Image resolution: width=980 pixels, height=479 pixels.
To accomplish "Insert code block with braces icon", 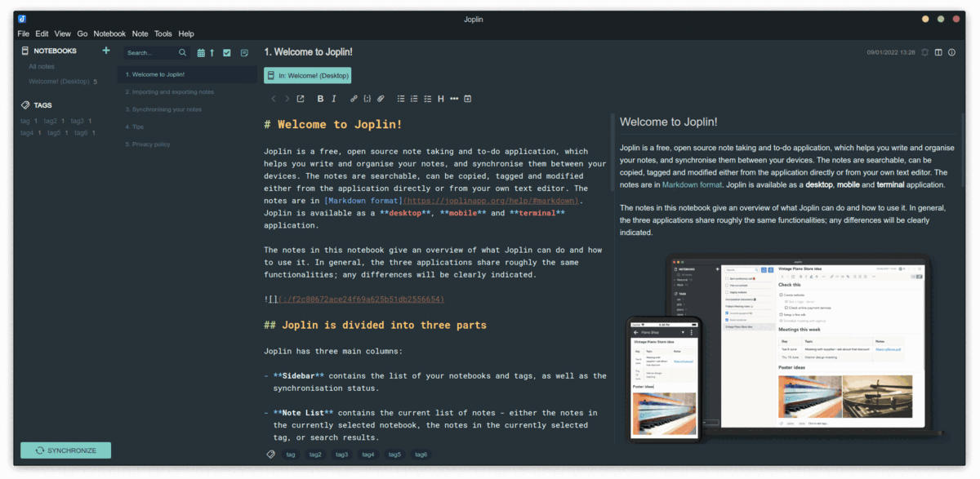I will click(367, 99).
